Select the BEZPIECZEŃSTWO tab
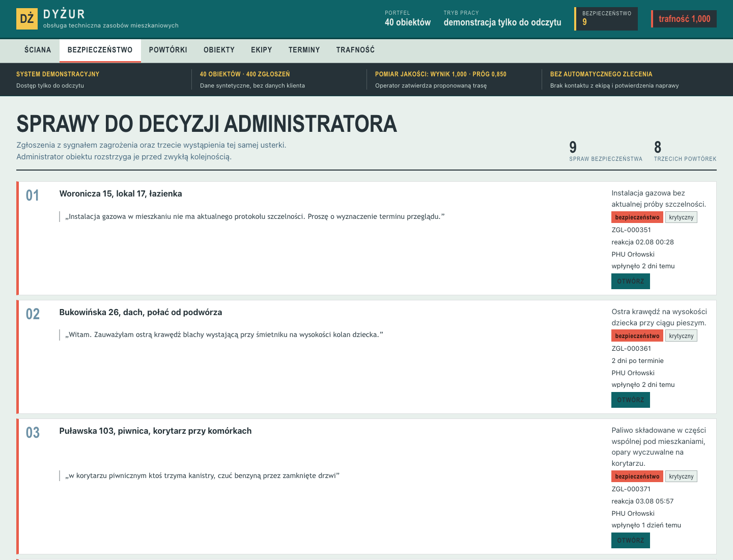733x560 pixels. click(100, 50)
